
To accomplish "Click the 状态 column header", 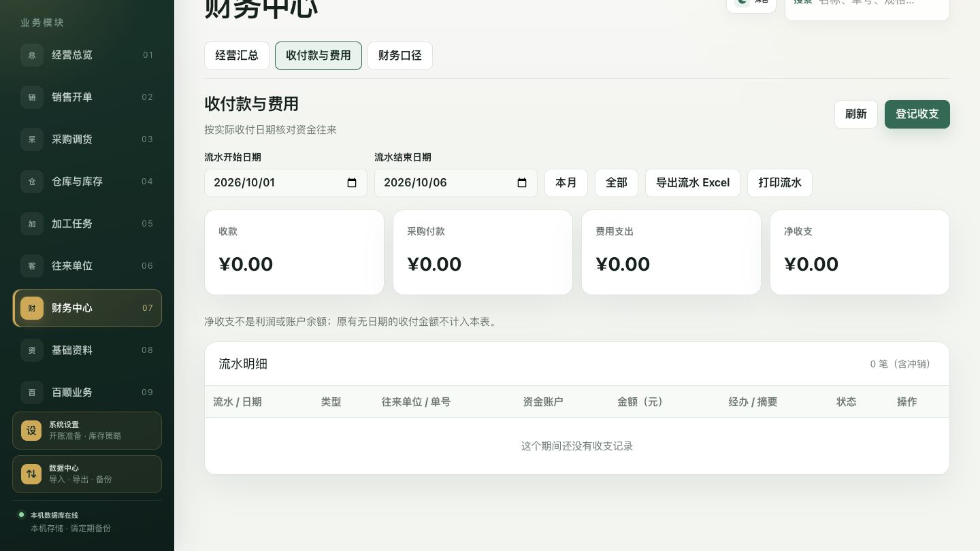I will click(847, 402).
